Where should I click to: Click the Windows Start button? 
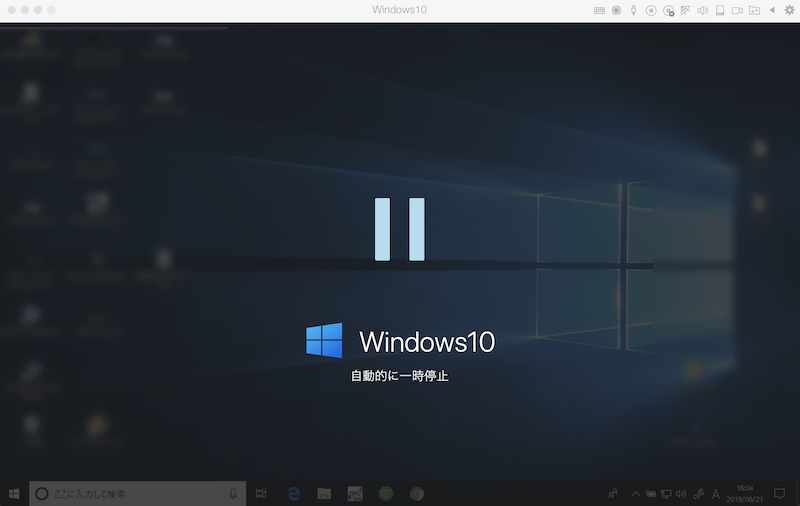14,494
